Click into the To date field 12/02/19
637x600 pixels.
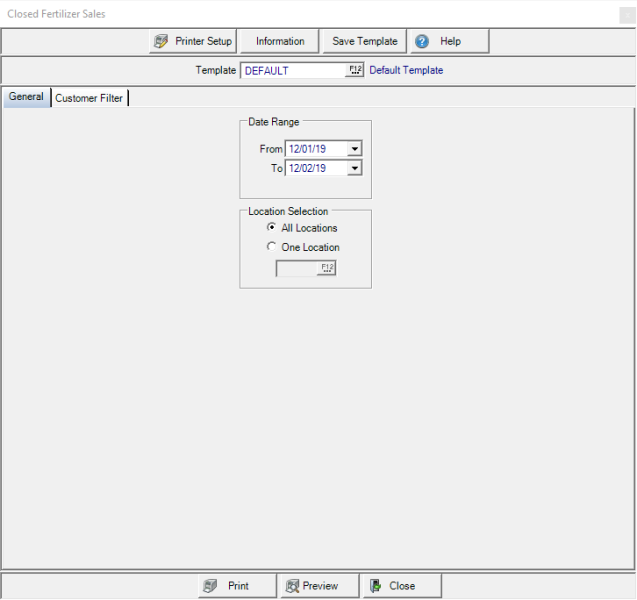(x=315, y=169)
